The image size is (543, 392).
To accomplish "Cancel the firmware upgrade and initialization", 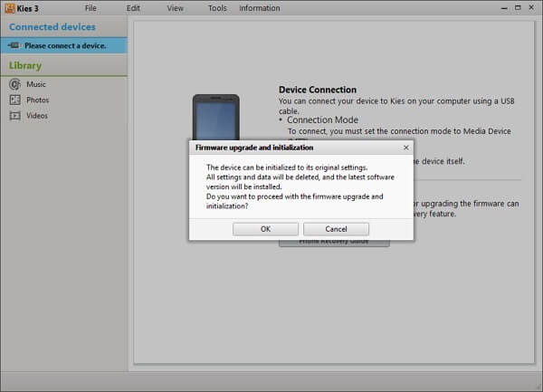I will click(x=336, y=229).
